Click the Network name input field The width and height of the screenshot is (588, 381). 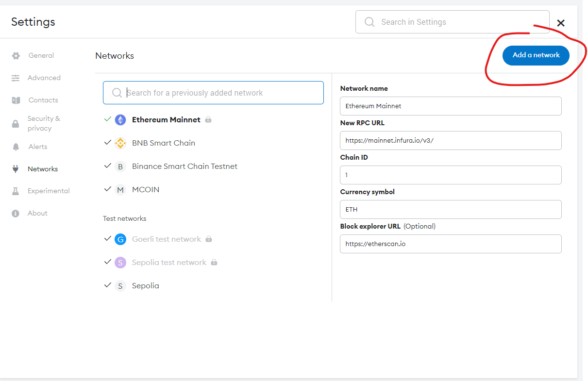[x=451, y=106]
